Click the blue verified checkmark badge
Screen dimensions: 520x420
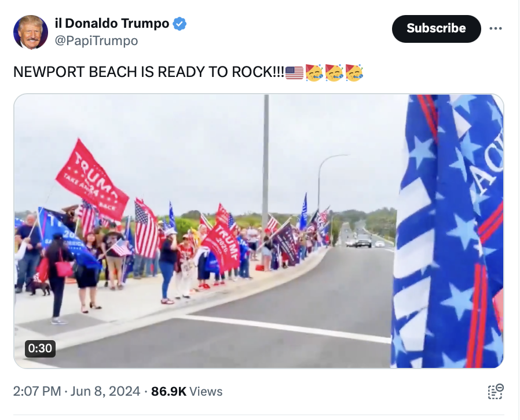[180, 24]
